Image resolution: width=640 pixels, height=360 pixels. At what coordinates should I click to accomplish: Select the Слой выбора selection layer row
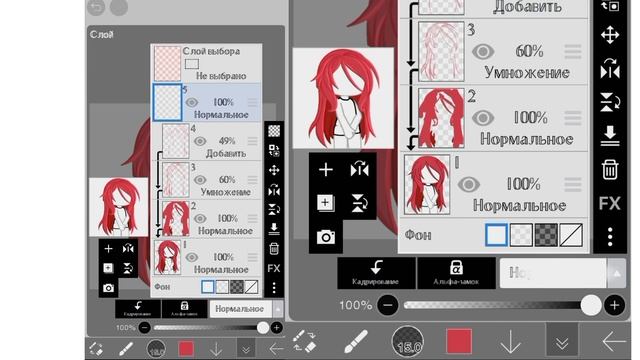[207, 63]
